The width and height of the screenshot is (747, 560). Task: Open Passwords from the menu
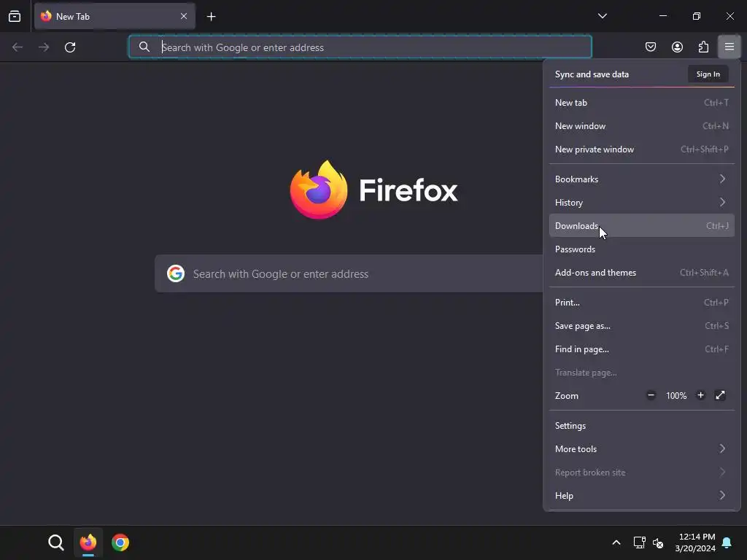[x=642, y=249]
